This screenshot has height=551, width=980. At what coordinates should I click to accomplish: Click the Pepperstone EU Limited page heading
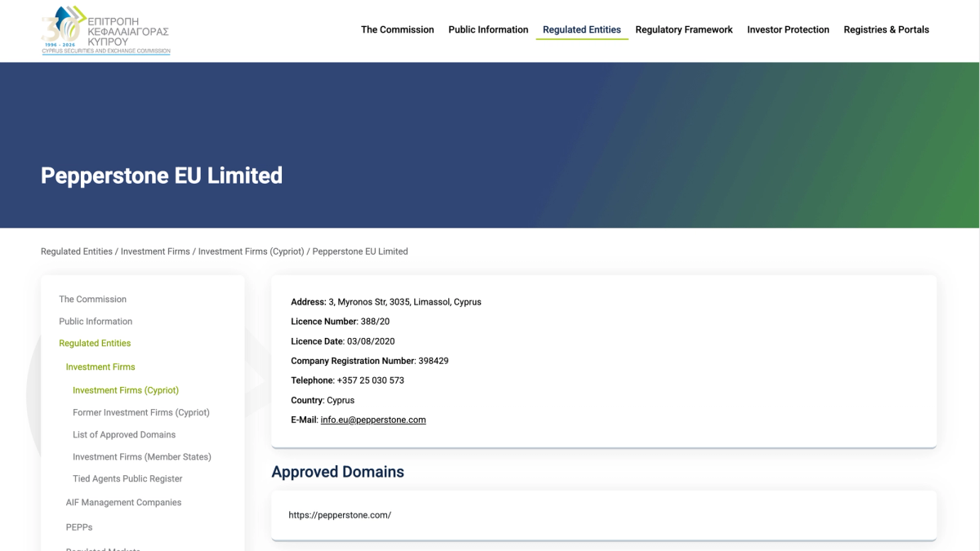coord(162,176)
